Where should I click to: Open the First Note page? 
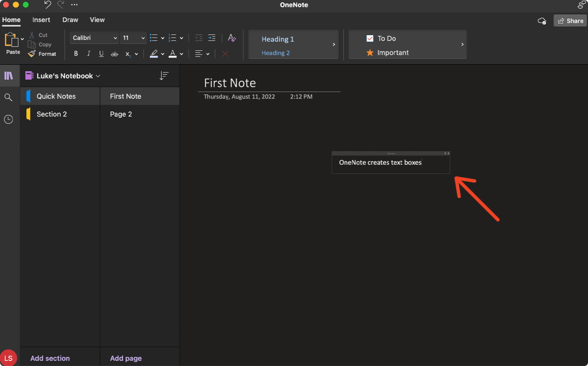coord(140,96)
